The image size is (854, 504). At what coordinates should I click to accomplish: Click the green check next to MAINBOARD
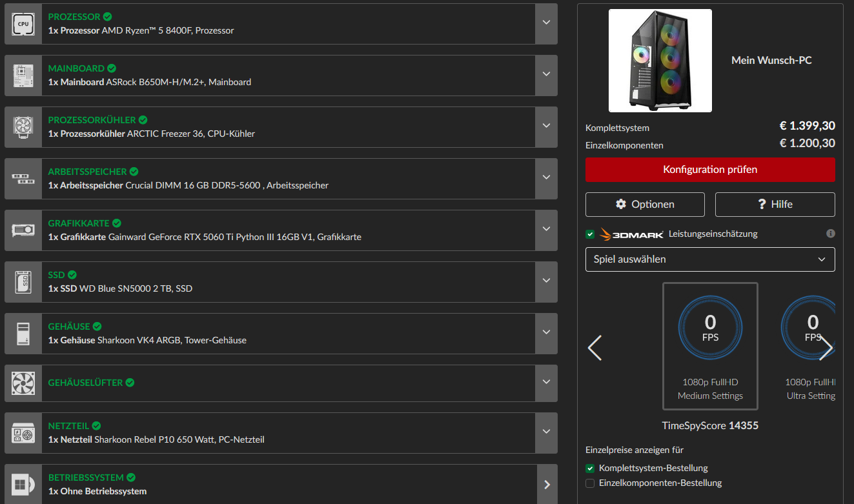click(x=112, y=68)
